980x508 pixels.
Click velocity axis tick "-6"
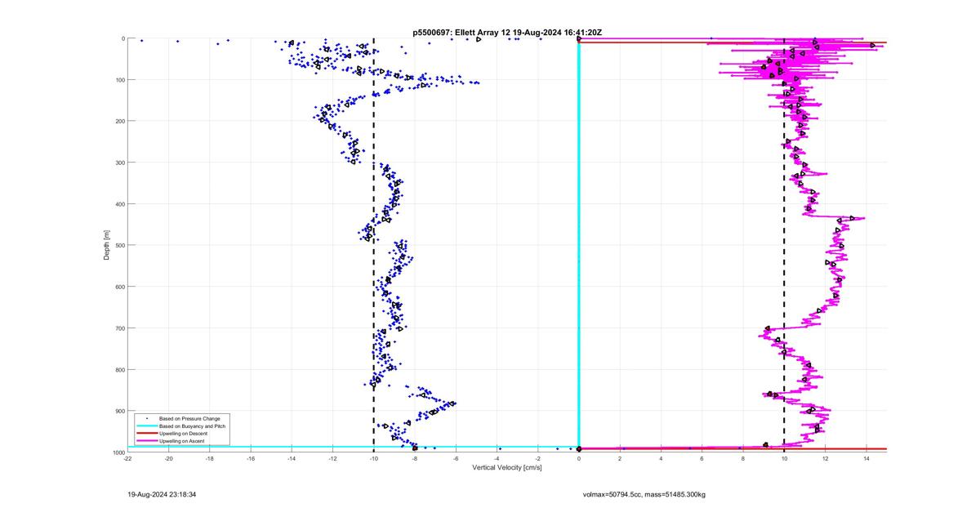click(x=456, y=459)
